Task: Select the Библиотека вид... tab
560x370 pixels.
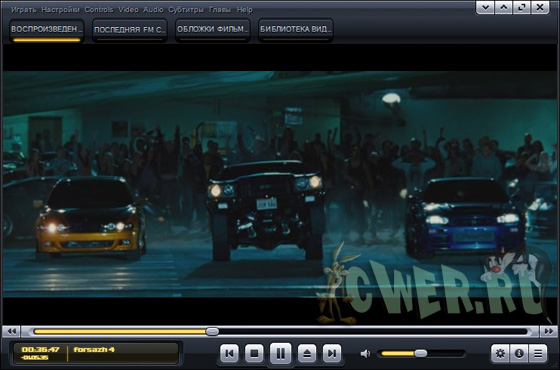Action: point(295,30)
